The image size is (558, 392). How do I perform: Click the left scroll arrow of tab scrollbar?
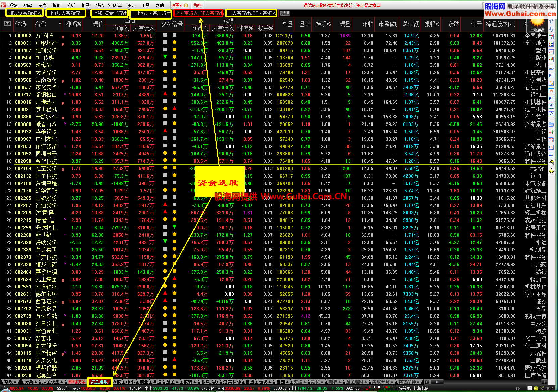pos(427,382)
